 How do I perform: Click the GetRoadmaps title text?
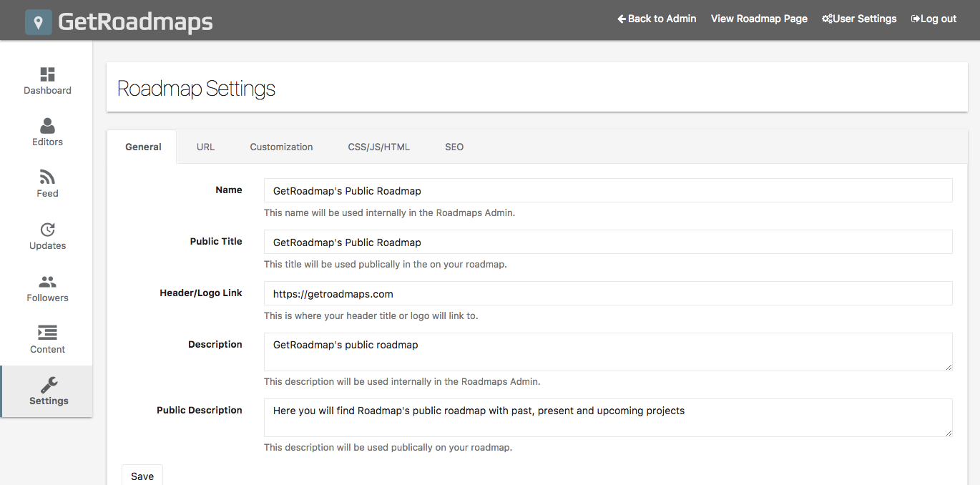135,21
